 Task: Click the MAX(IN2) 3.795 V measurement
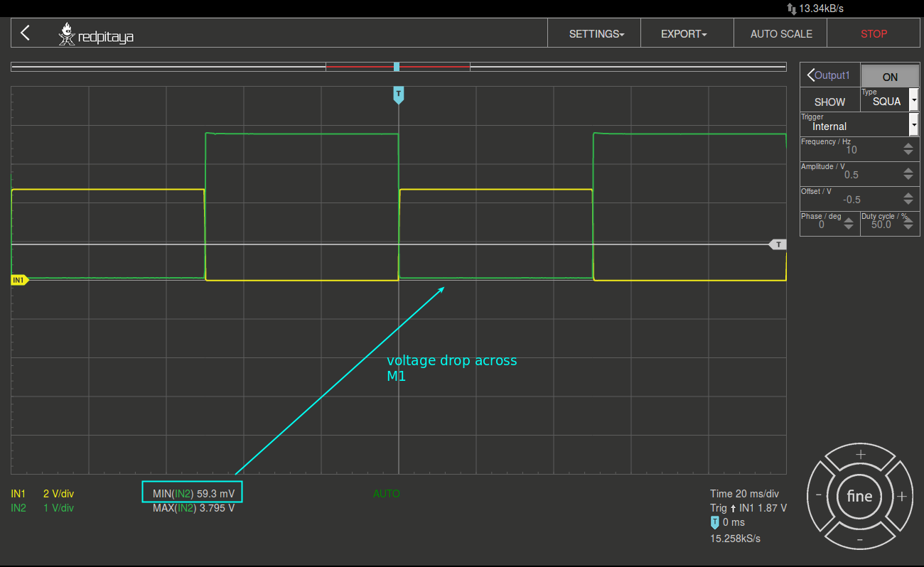(x=193, y=508)
